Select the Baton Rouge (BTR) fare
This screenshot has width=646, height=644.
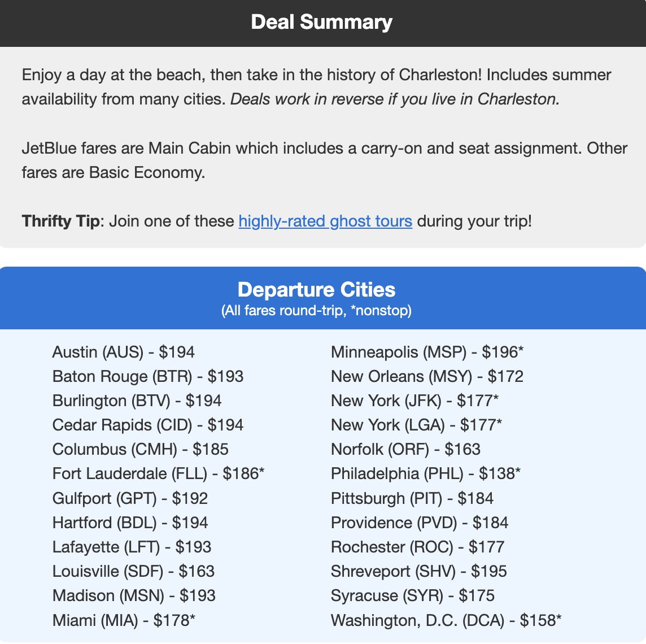coord(148,376)
